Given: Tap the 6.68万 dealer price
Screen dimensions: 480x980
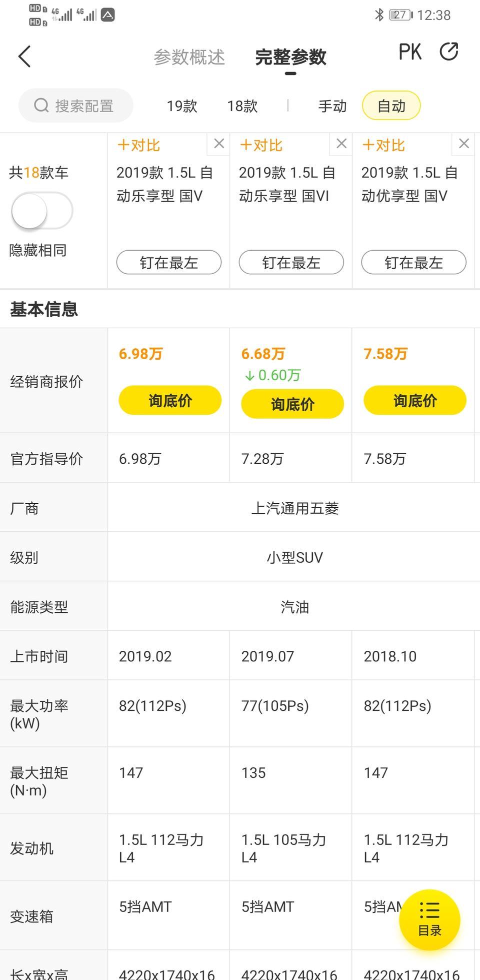Looking at the screenshot, I should [x=263, y=354].
